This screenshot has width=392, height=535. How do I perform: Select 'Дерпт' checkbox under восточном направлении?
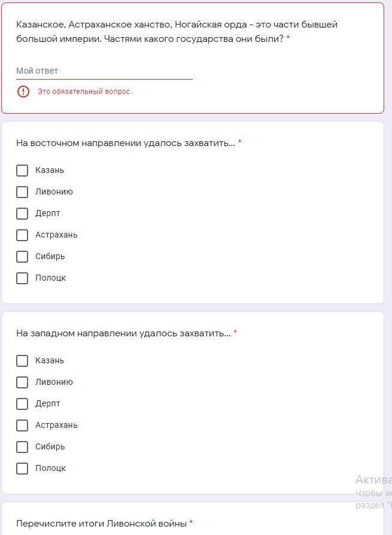pos(22,214)
